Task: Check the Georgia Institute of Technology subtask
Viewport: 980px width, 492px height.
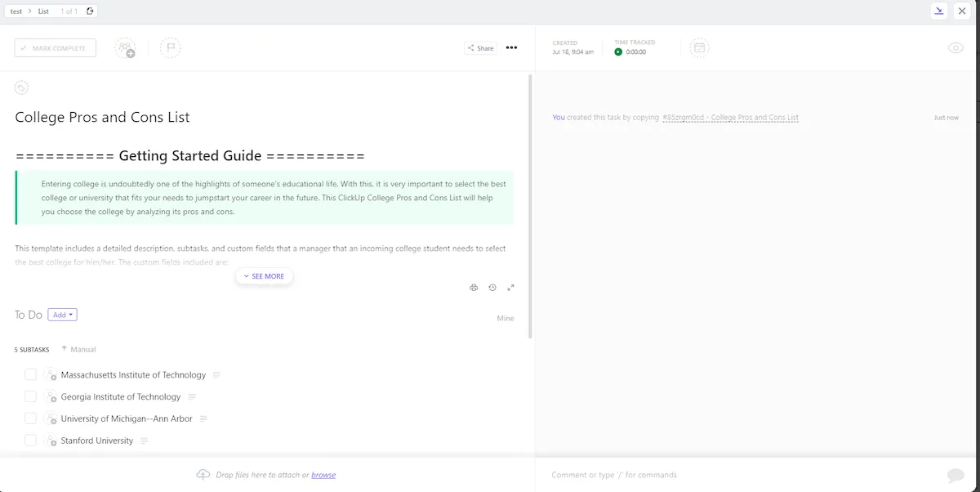Action: point(30,396)
